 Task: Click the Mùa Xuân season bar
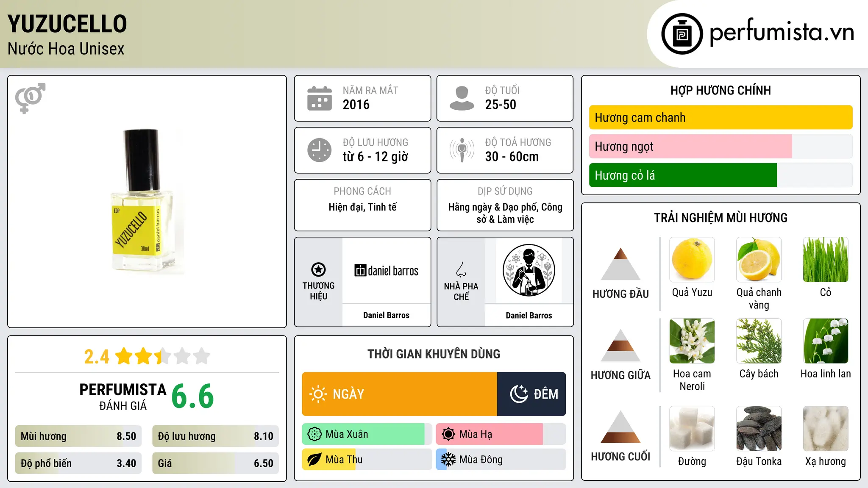coord(367,434)
